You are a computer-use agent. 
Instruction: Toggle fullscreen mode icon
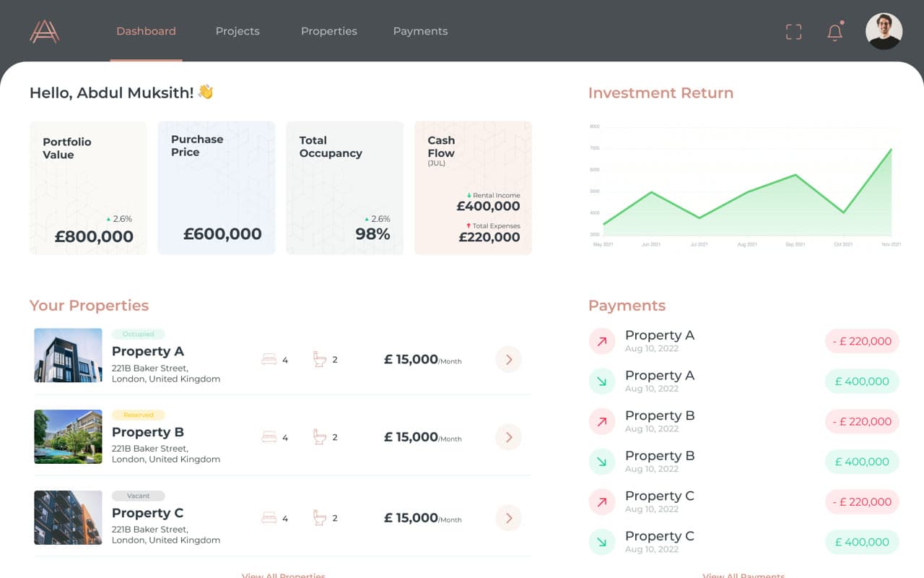pos(793,32)
